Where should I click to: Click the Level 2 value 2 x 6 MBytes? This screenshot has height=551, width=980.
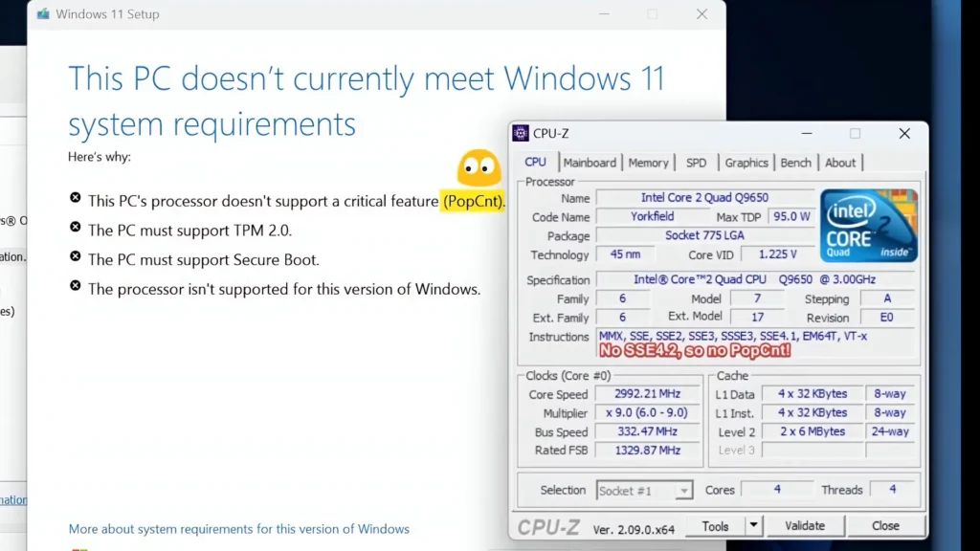coord(813,431)
